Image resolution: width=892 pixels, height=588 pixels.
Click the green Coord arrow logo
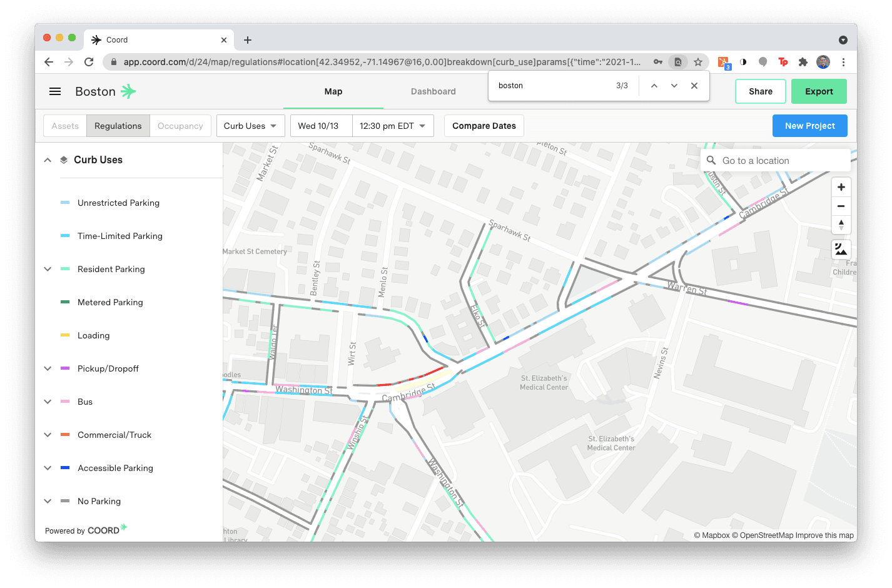[x=128, y=91]
